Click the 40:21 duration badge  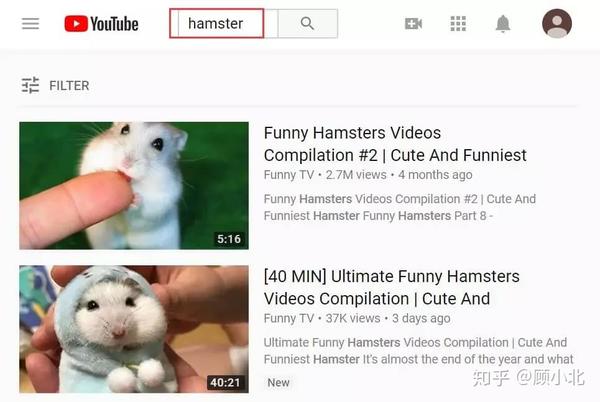225,382
